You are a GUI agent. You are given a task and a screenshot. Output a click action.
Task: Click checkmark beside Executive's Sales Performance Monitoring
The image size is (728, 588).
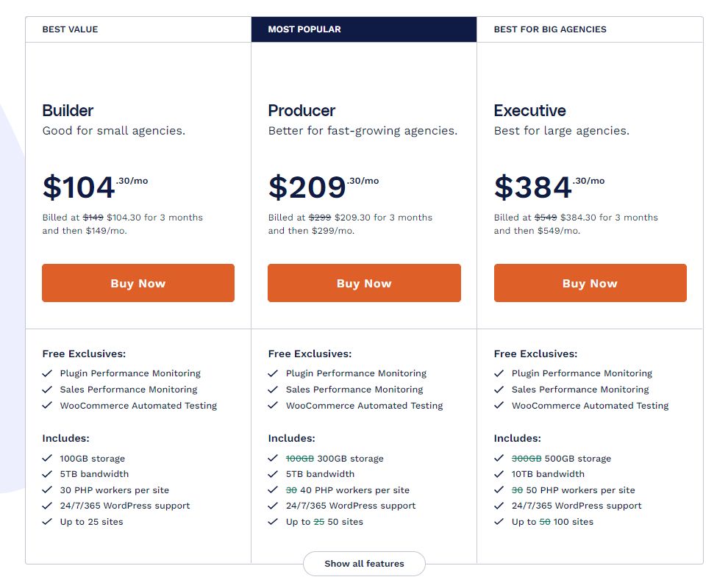499,390
